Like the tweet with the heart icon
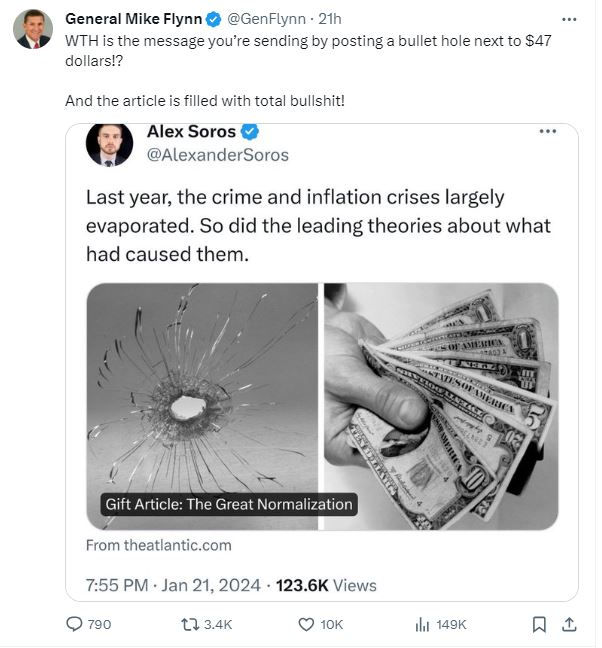Viewport: 602px width, 648px height. pyautogui.click(x=307, y=624)
